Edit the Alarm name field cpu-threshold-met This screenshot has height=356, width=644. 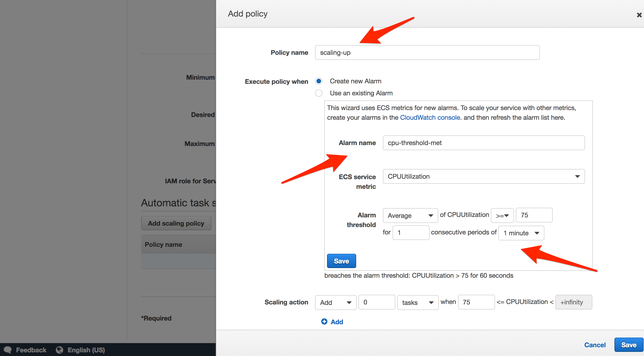483,143
